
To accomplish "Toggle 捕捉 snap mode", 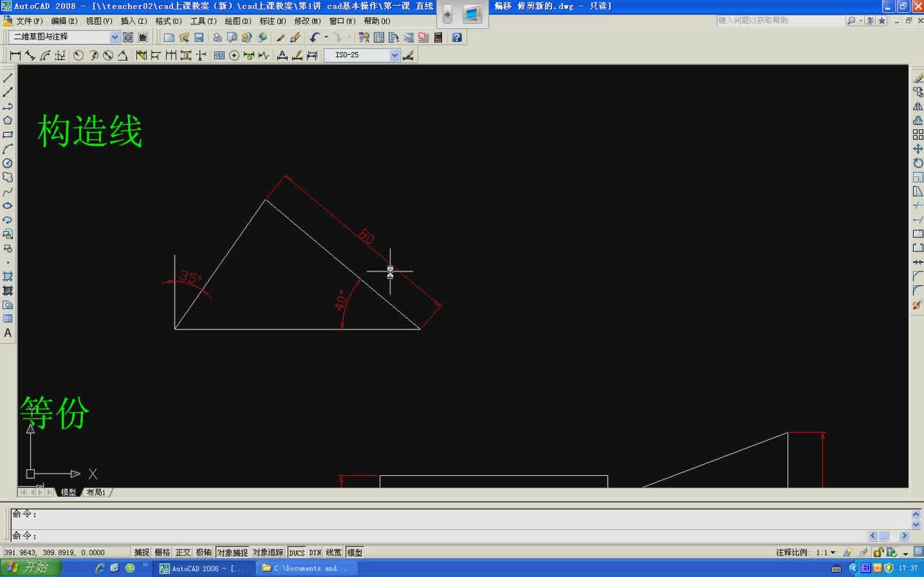I will point(141,552).
